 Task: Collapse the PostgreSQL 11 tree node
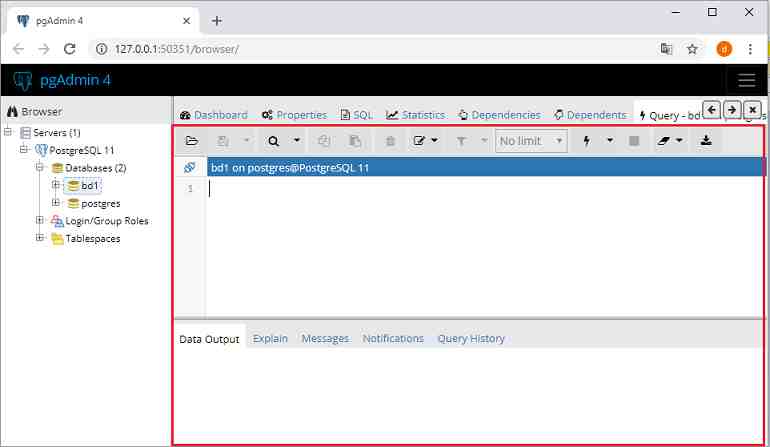click(x=24, y=149)
